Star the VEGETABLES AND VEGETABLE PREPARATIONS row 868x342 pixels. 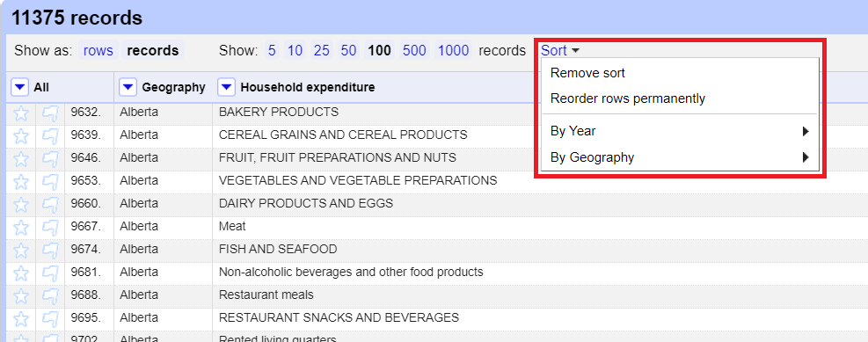pos(20,182)
